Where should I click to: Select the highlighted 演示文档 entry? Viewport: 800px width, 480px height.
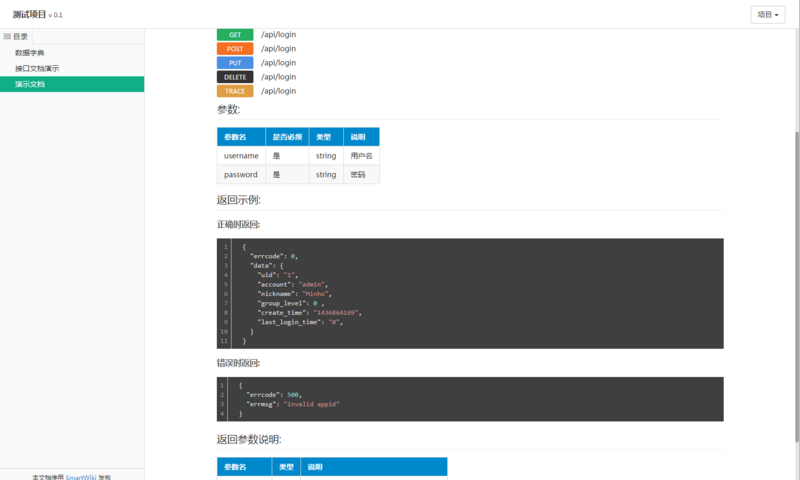30,85
